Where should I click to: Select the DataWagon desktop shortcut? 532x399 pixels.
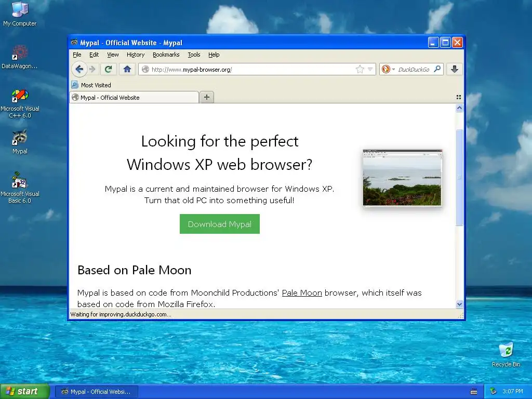(19, 57)
